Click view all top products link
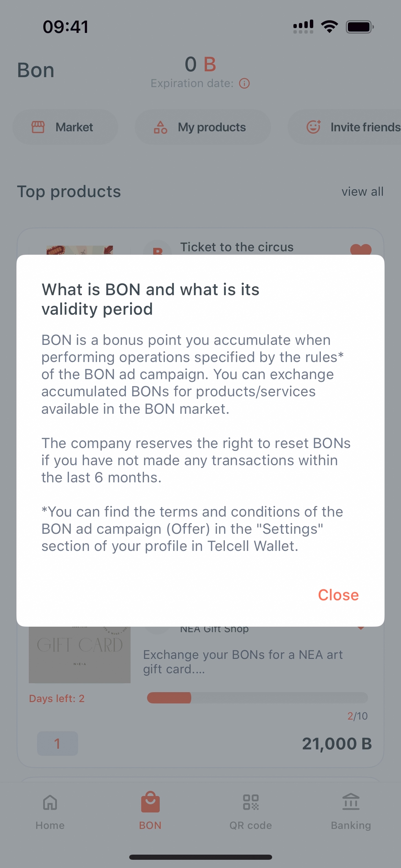The image size is (401, 868). pyautogui.click(x=362, y=192)
